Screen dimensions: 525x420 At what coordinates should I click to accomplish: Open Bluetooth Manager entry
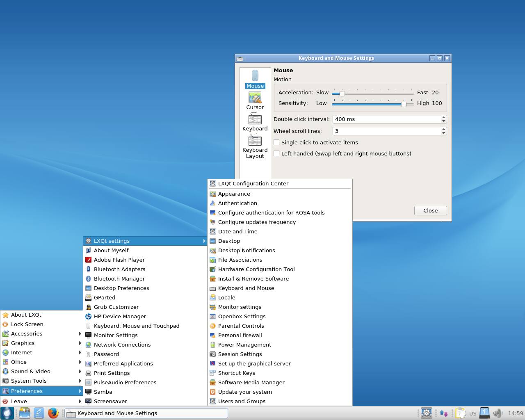click(145, 278)
